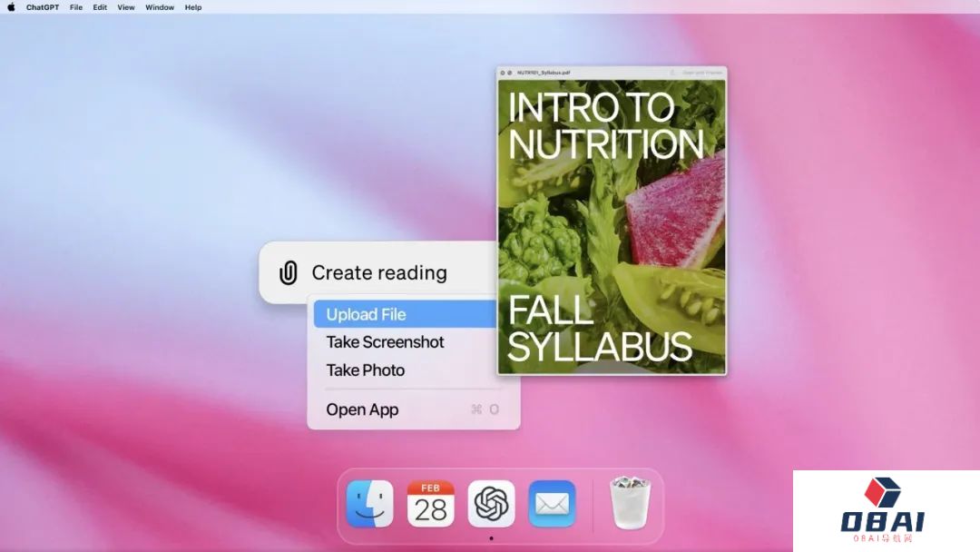Launch ChatGPT from the dock
This screenshot has height=552, width=980.
tap(491, 504)
